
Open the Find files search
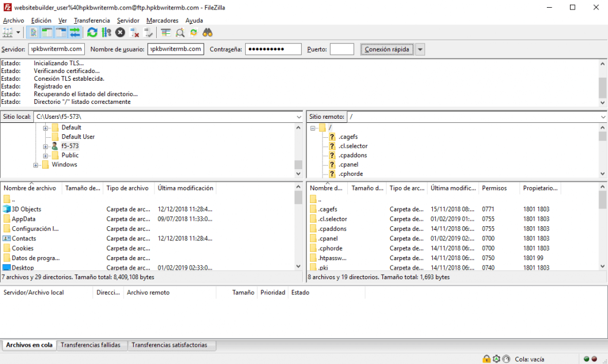click(207, 33)
